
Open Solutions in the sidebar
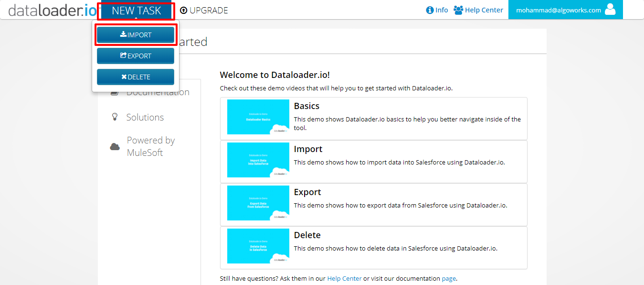[x=145, y=117]
